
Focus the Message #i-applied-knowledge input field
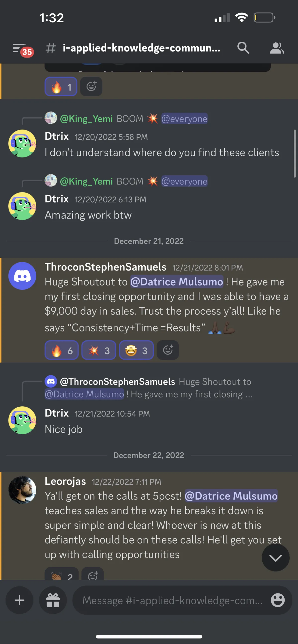(x=172, y=600)
